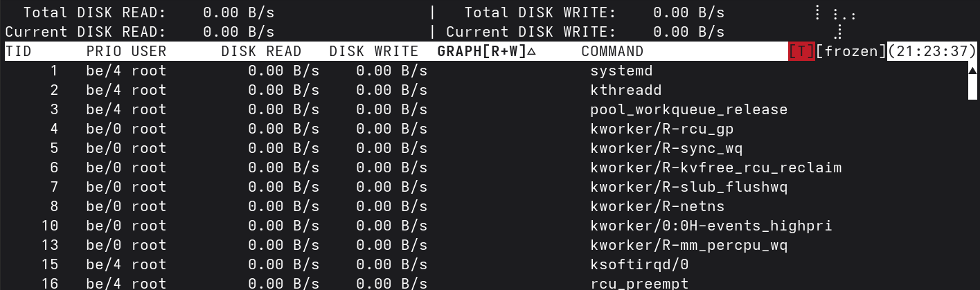
Task: Select the DISK WRITE column header
Action: tap(373, 51)
